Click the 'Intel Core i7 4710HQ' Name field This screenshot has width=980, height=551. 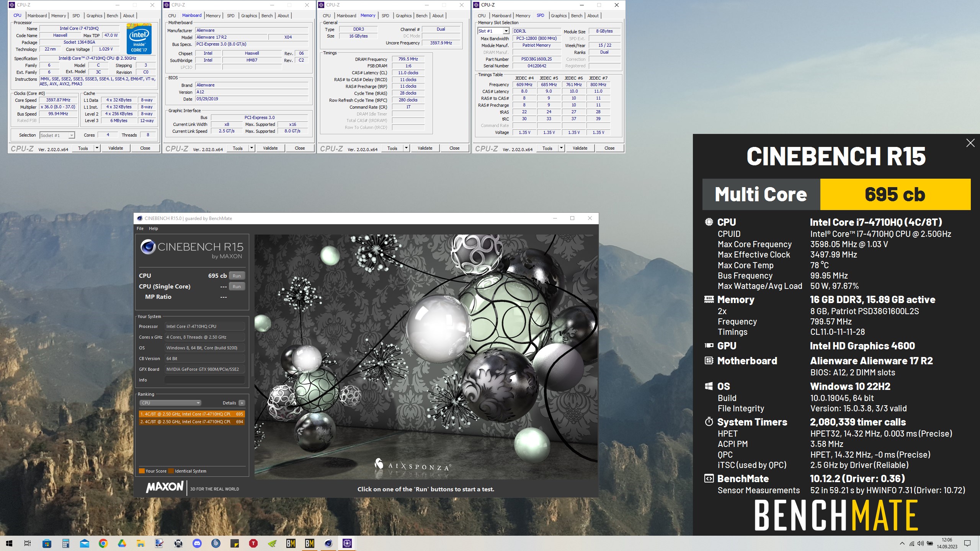coord(79,28)
